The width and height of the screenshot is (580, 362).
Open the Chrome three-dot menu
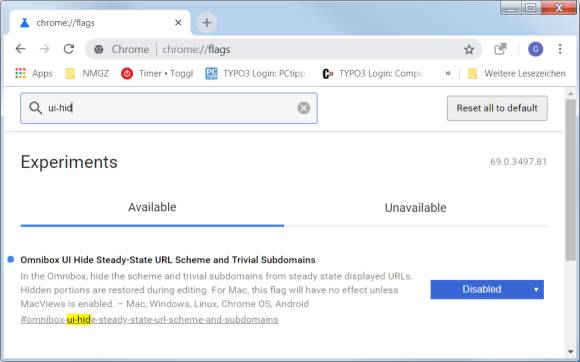(560, 49)
